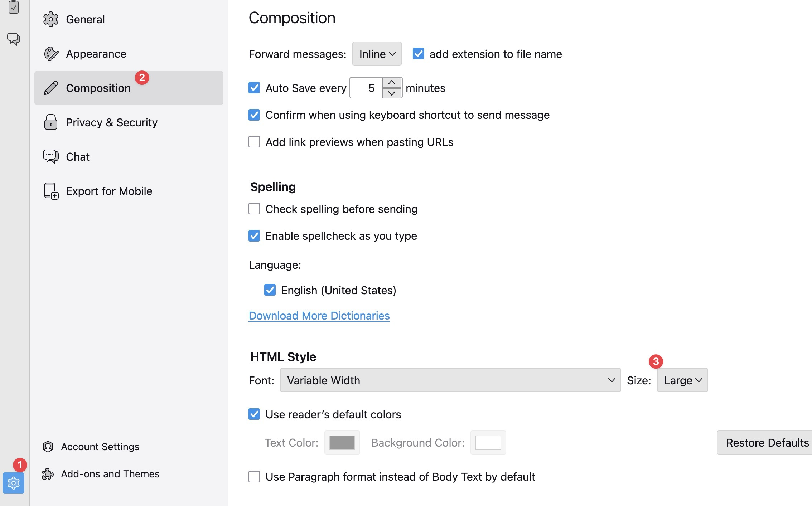Screen dimensions: 812x506
Task: Click the Privacy & Security lock icon
Action: point(51,122)
